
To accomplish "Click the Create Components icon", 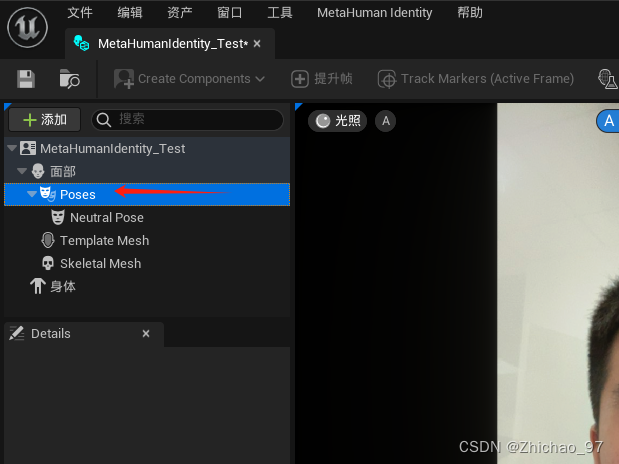I will pyautogui.click(x=124, y=79).
